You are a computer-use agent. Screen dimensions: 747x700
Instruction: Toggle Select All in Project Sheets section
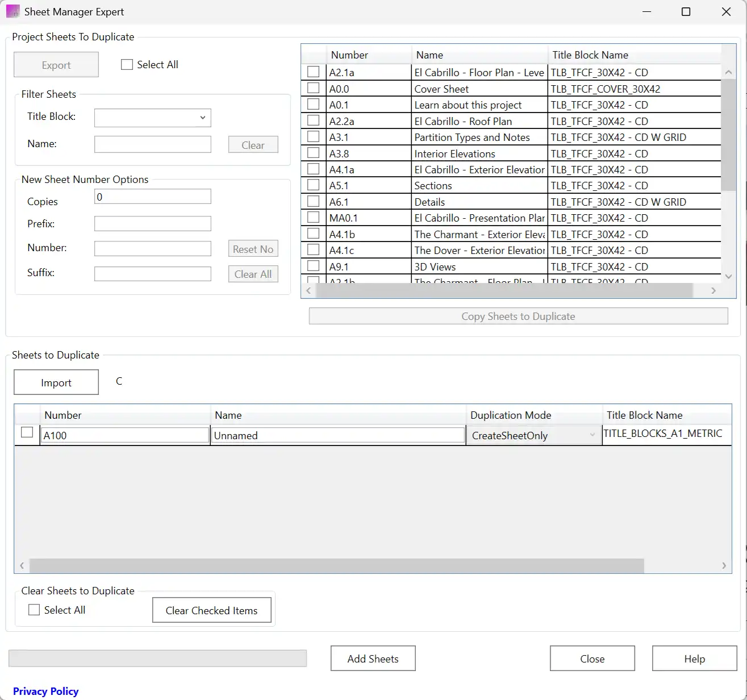coord(127,65)
